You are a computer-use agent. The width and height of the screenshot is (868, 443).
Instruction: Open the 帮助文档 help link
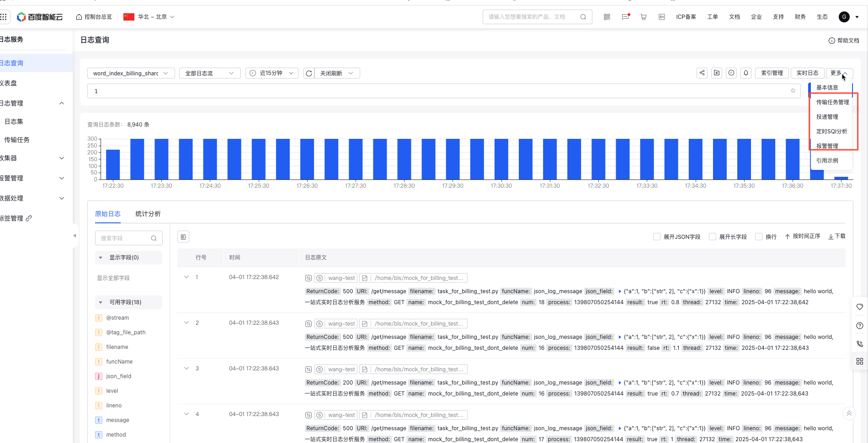[844, 41]
